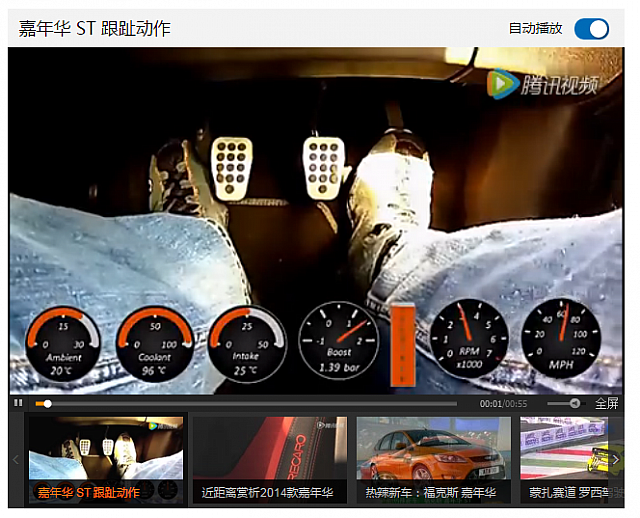The height and width of the screenshot is (518, 640).
Task: Pause the video playback
Action: 18,403
